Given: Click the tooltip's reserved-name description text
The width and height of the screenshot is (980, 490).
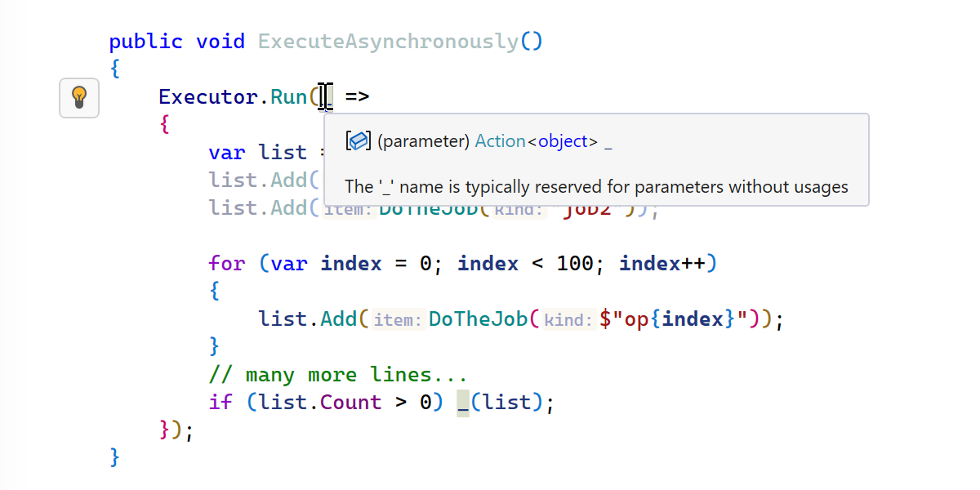Looking at the screenshot, I should coord(596,187).
